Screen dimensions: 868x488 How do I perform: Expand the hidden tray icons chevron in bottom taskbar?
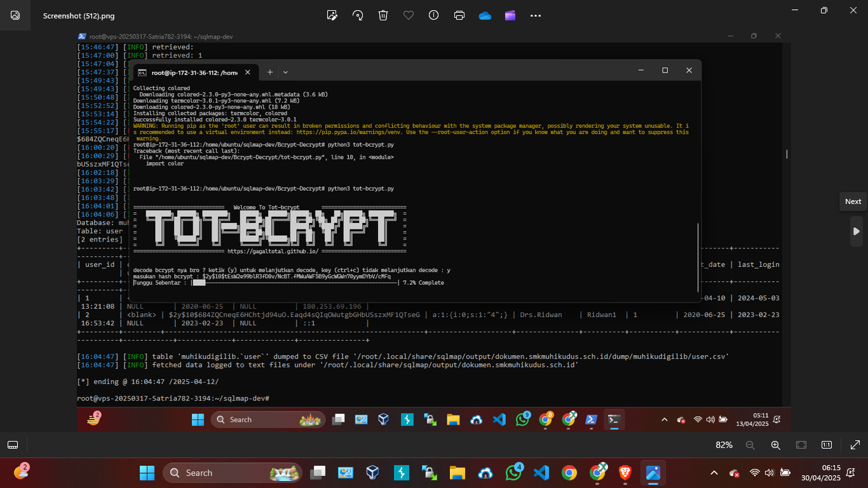pos(714,473)
